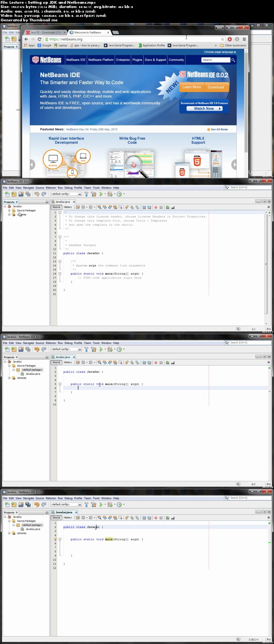Run Project with green arrow in license-comment window
274x644 pixels.
click(101, 194)
